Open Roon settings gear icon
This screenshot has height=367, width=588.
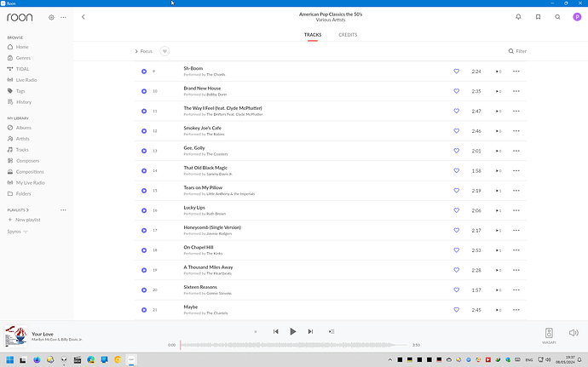point(51,17)
